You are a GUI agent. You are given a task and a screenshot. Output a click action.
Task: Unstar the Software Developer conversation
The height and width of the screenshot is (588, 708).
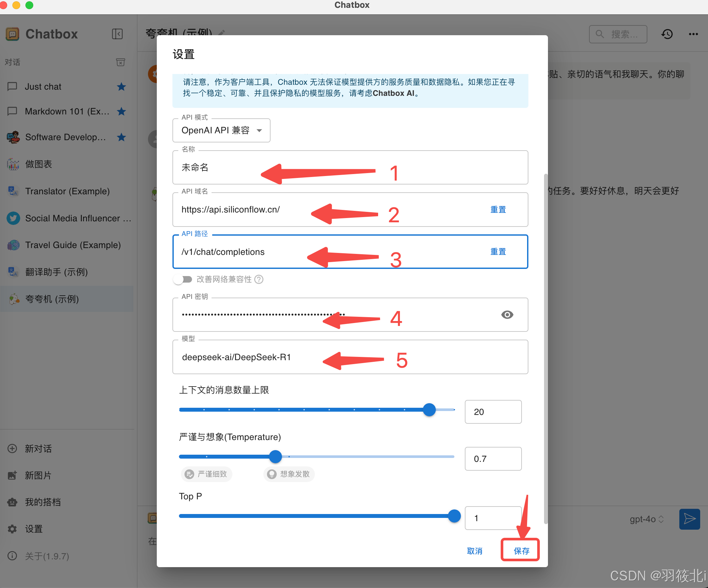tap(121, 137)
